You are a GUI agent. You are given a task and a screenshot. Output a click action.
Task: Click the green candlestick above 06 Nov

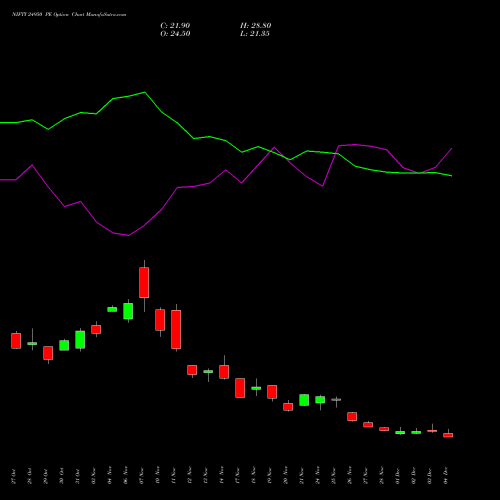click(x=128, y=311)
